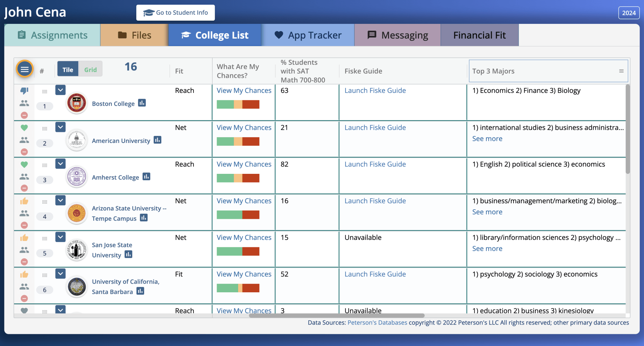The image size is (644, 346).
Task: Open the Messaging tab
Action: (x=397, y=35)
